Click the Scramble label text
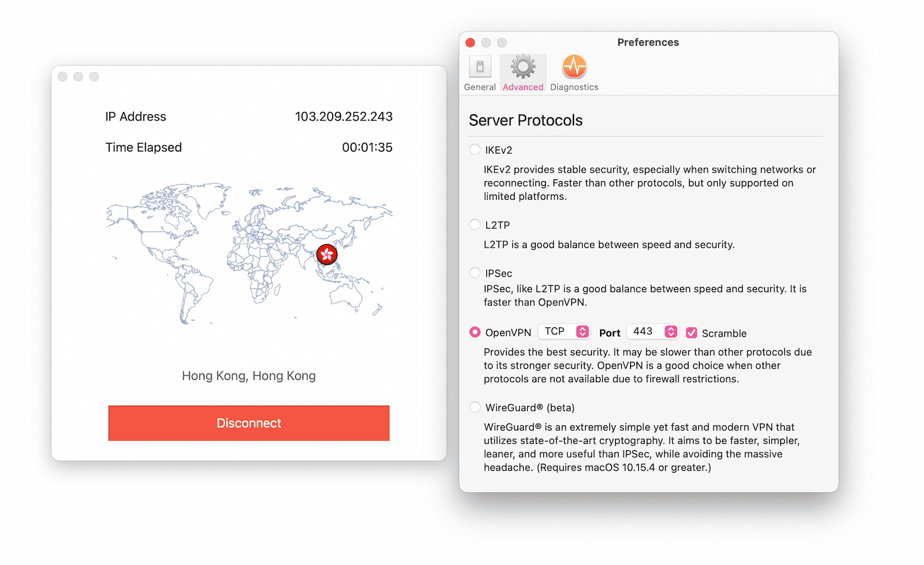 click(x=724, y=333)
